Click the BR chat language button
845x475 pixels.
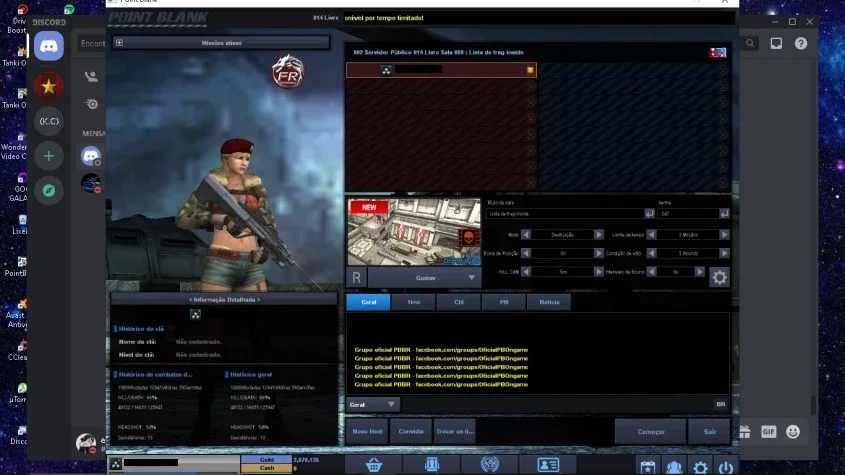coord(721,404)
